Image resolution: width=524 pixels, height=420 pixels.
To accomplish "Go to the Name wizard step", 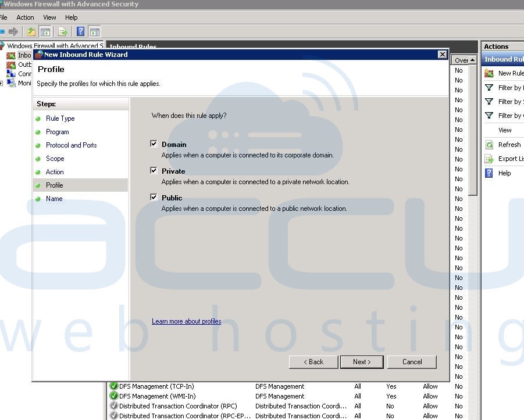I will pos(54,199).
